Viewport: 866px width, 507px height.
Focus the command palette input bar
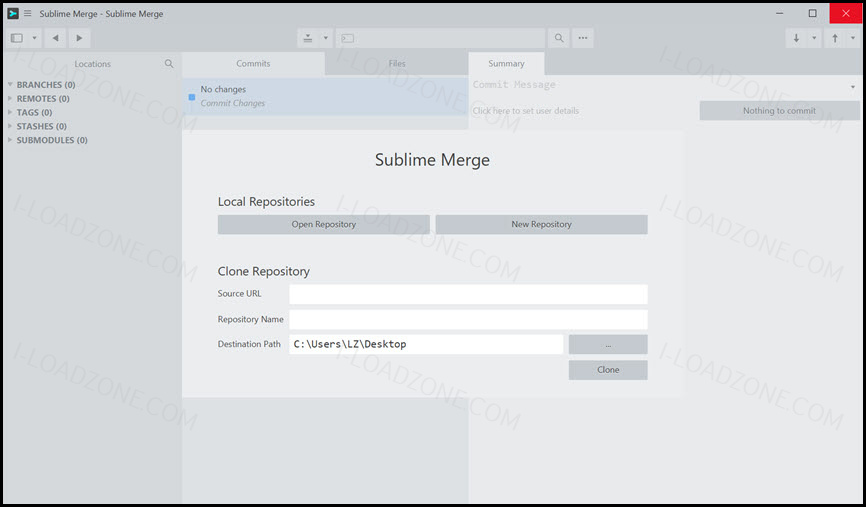click(x=440, y=38)
